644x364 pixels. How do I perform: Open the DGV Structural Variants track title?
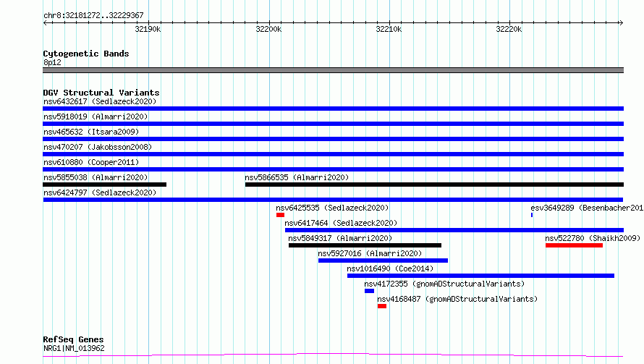[x=101, y=93]
